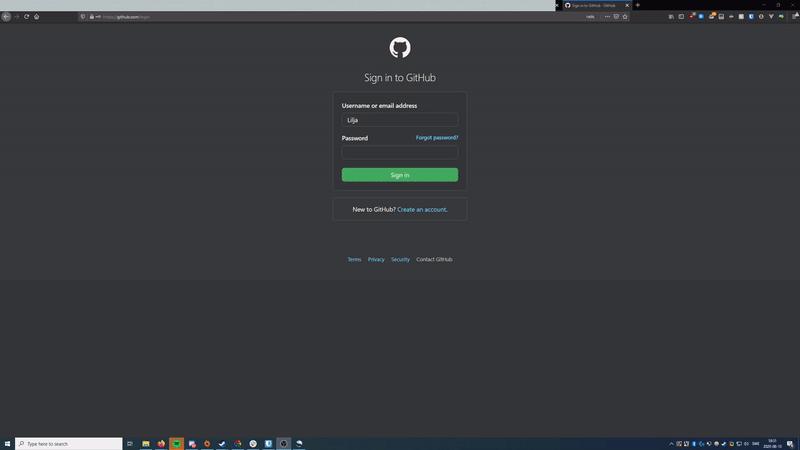Open File Explorer from the taskbar
This screenshot has width=800, height=450.
click(x=146, y=444)
